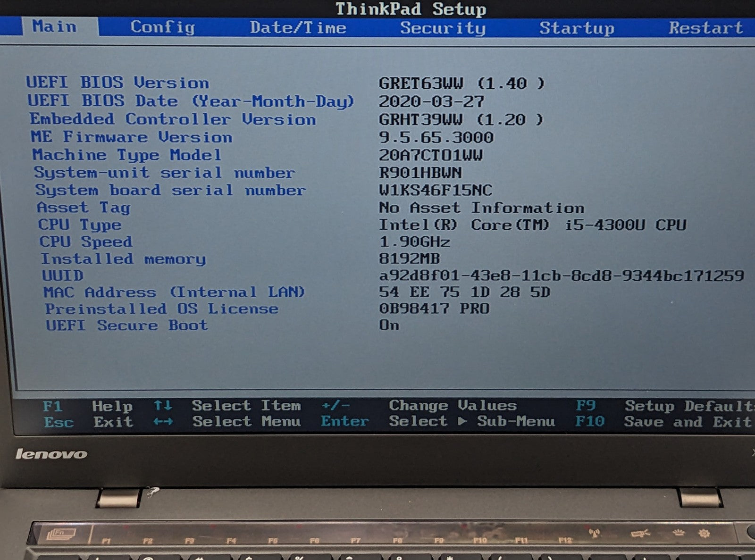This screenshot has height=560, width=755.
Task: Select the UEFI Secure Boot label
Action: coord(126,326)
